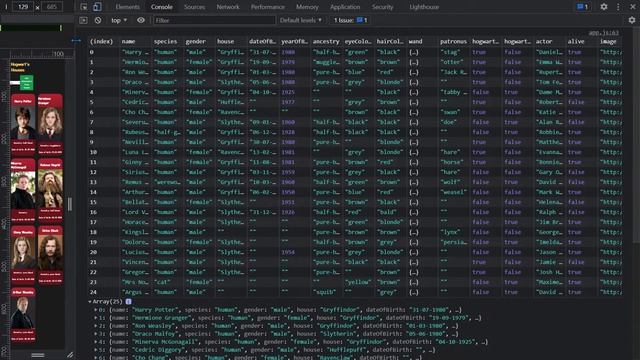640x360 pixels.
Task: Sort table by the wand column header
Action: 422,42
